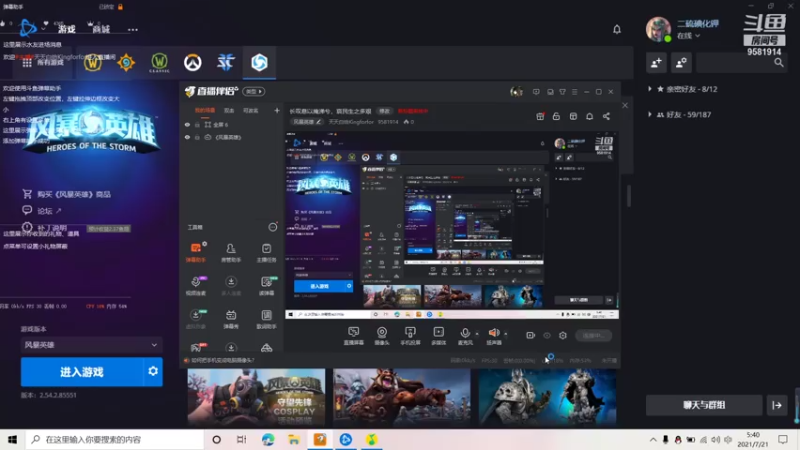Open 聊天与群组 chat and groups
800x450 pixels.
(x=704, y=405)
